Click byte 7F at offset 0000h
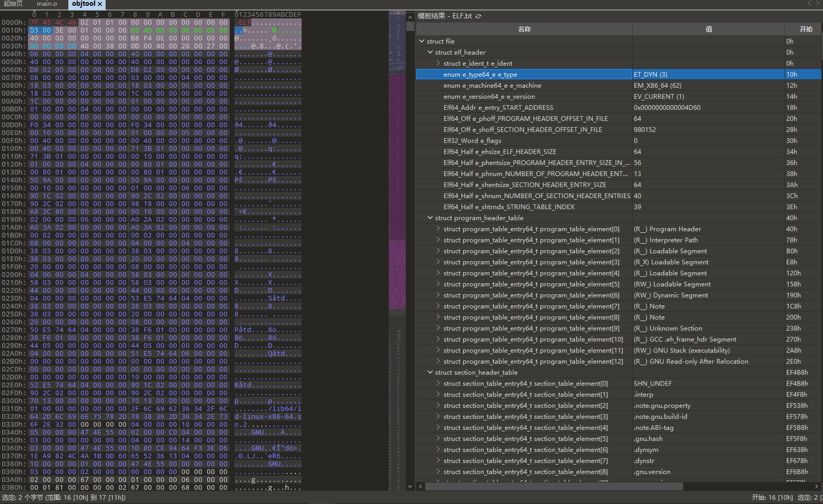This screenshot has width=823, height=504. [x=34, y=23]
